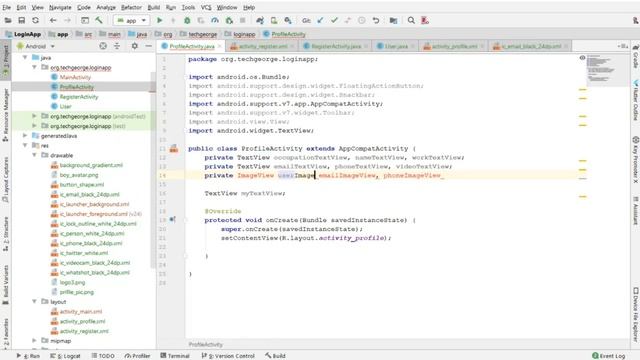Switch to the RegisterActivity.java tab
Screen dimensions: 640x360
336,46
